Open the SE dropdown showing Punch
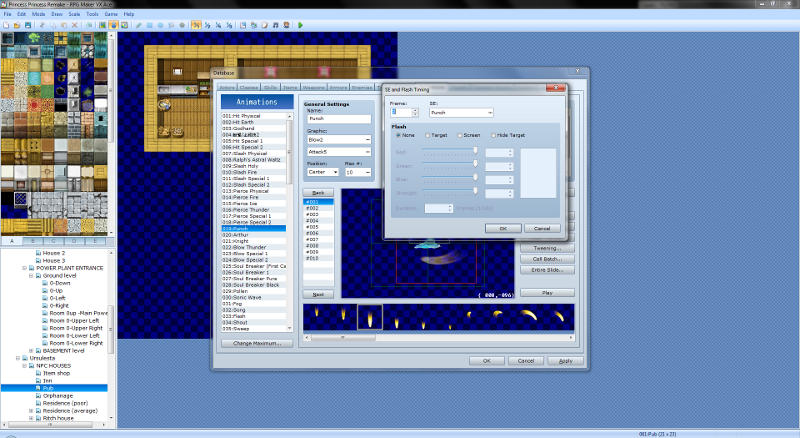Screen dimensions: 800x438 coord(461,113)
